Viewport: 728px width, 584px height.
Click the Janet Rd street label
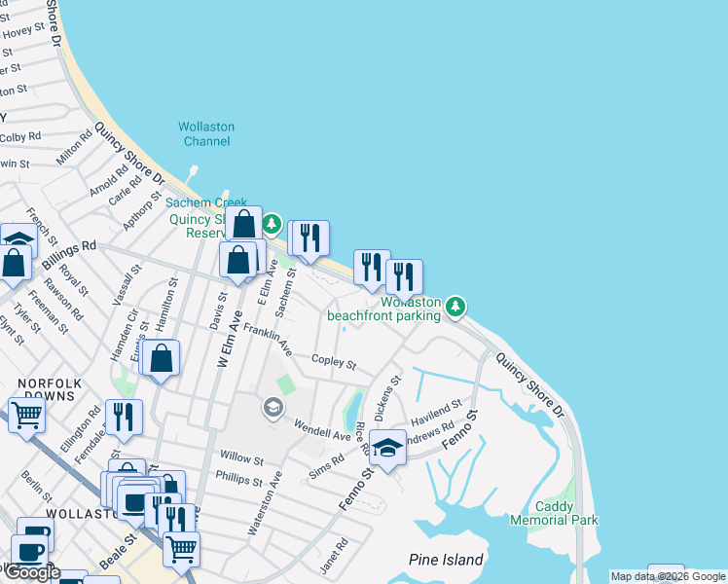tap(334, 555)
